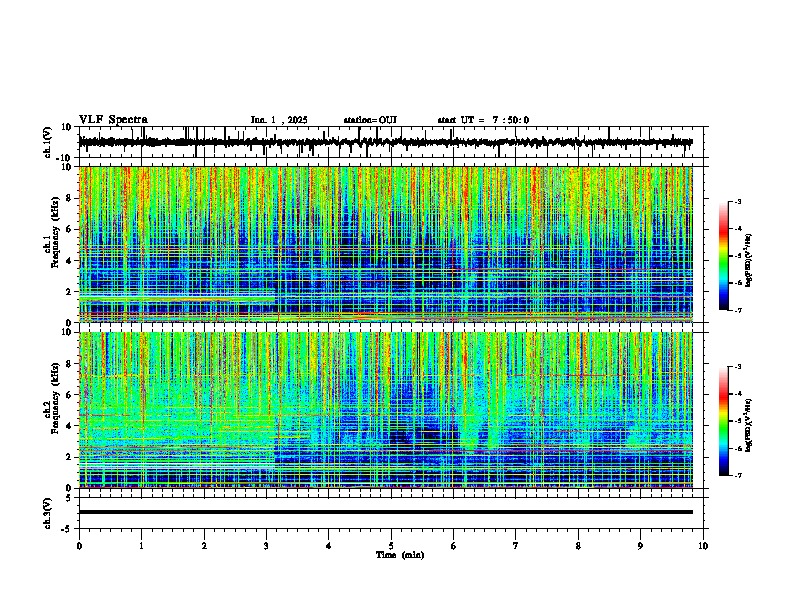Screen dimensions: 792x612
Task: Click time axis tick label "7"
Action: pos(516,546)
